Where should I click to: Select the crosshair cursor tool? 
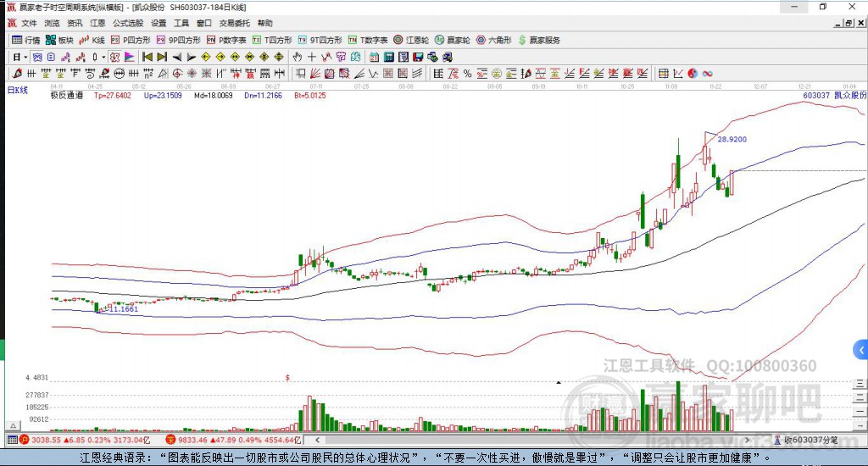(312, 57)
